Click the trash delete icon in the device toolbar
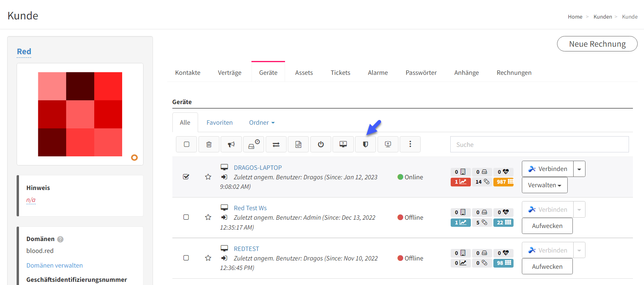 (x=209, y=144)
